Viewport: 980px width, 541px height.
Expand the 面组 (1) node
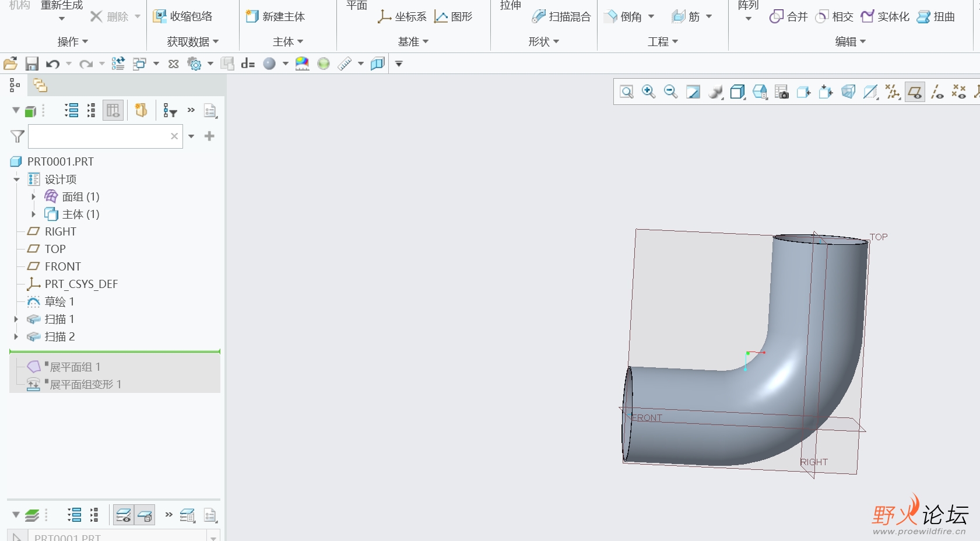tap(34, 197)
